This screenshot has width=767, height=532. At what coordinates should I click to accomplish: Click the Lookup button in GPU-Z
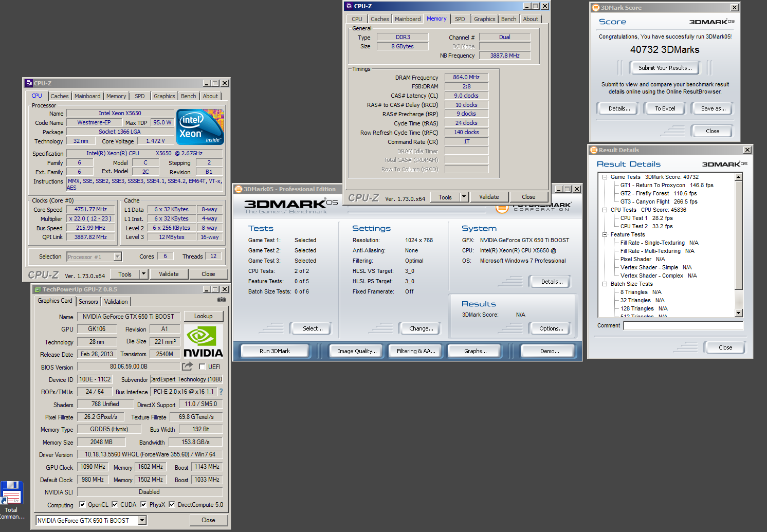click(x=203, y=316)
